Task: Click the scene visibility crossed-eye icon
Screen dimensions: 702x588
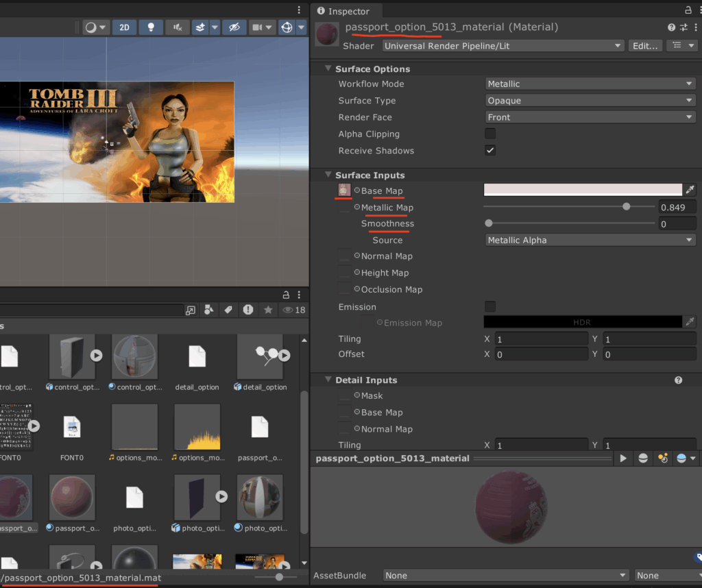Action: point(234,27)
